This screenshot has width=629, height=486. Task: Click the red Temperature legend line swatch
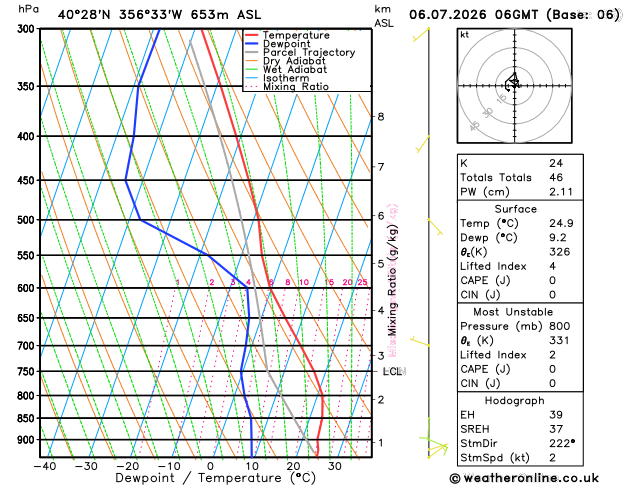[252, 35]
